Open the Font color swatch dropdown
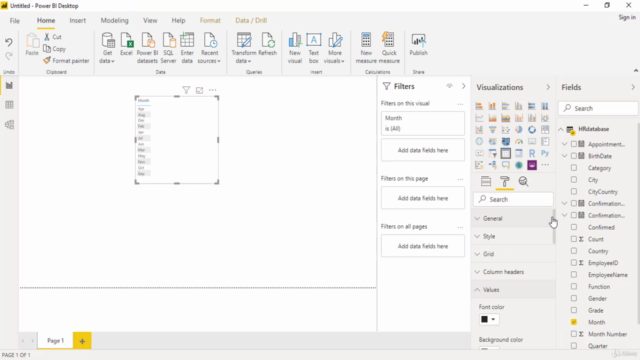 coord(489,319)
